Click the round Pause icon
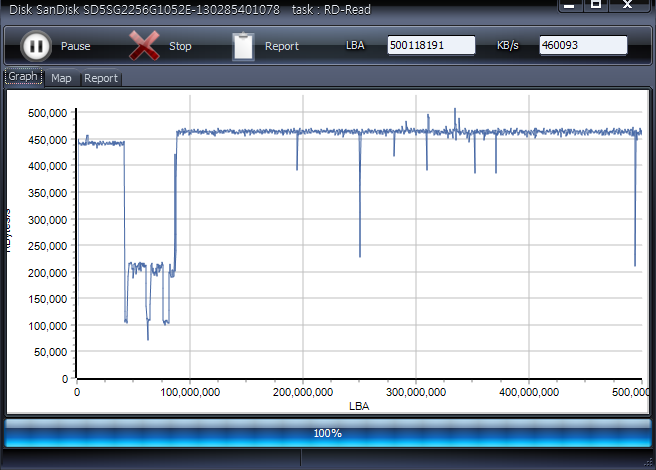This screenshot has height=470, width=656. pyautogui.click(x=35, y=46)
